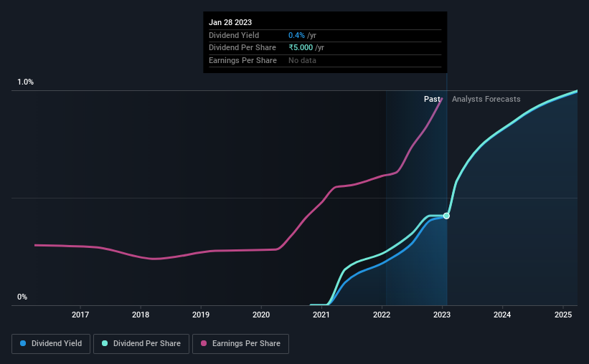Screen dimensions: 589x364
Task: Toggle the Dividend Yield legend button
Action: pyautogui.click(x=51, y=344)
